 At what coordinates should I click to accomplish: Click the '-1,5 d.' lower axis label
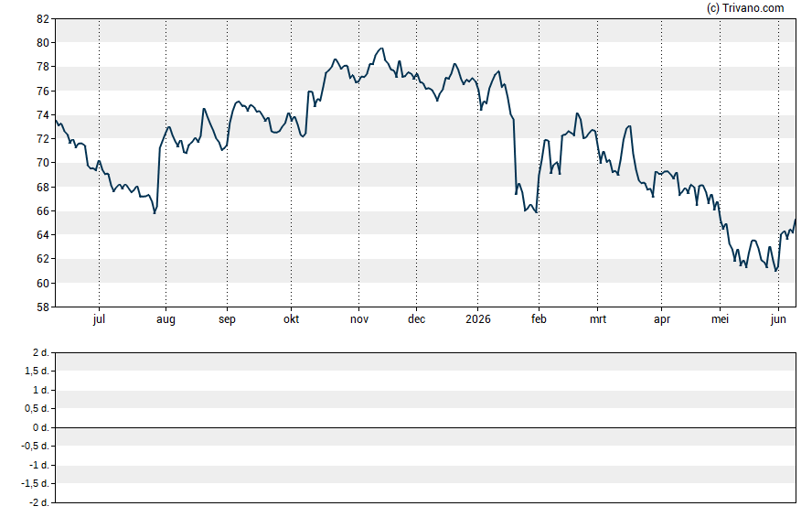coord(36,484)
